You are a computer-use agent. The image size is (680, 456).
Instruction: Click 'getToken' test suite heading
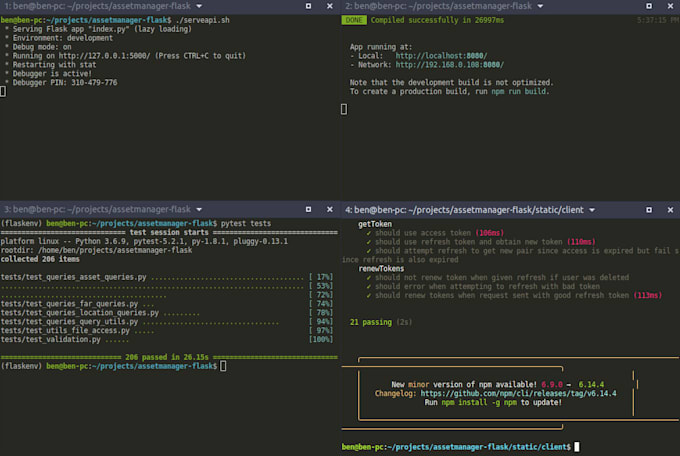click(375, 224)
